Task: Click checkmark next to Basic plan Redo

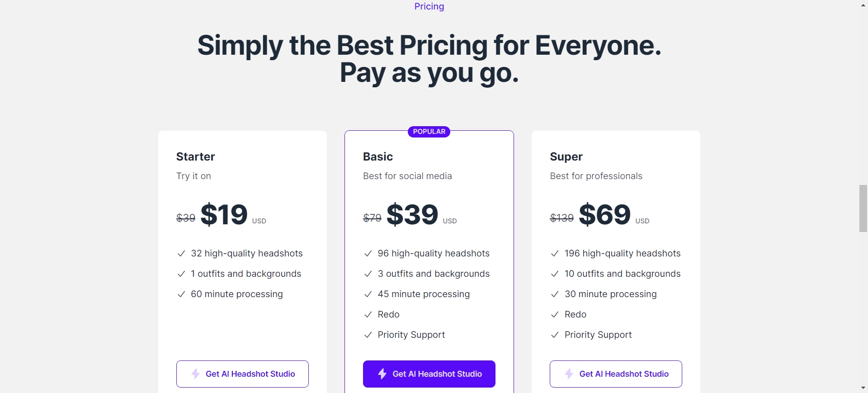Action: click(368, 315)
